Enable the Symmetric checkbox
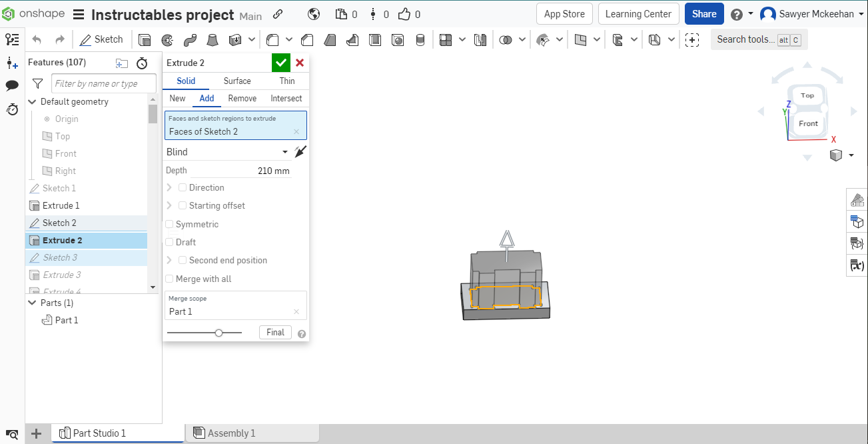The image size is (868, 444). point(170,225)
